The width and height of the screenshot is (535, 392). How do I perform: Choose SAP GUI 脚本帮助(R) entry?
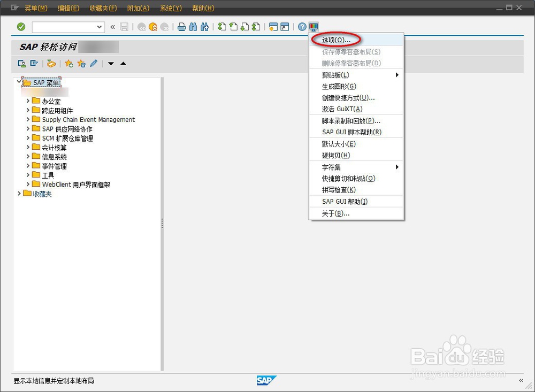coord(356,132)
